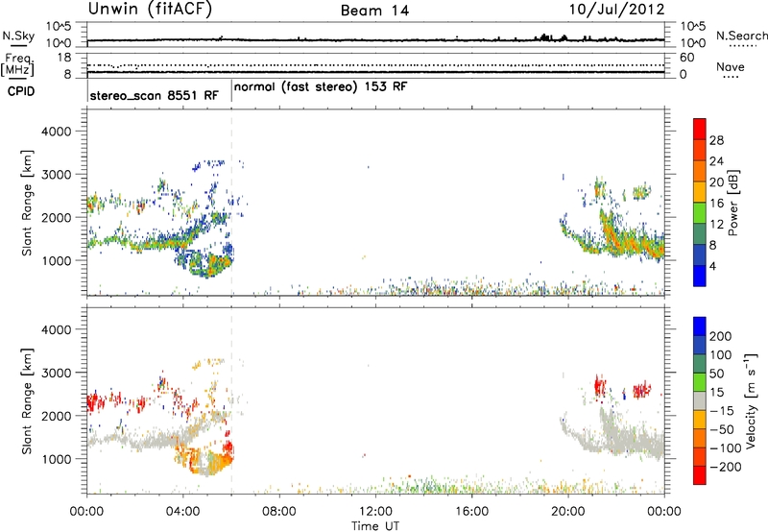Click the '200' tick on velocity colorbar

tap(719, 336)
